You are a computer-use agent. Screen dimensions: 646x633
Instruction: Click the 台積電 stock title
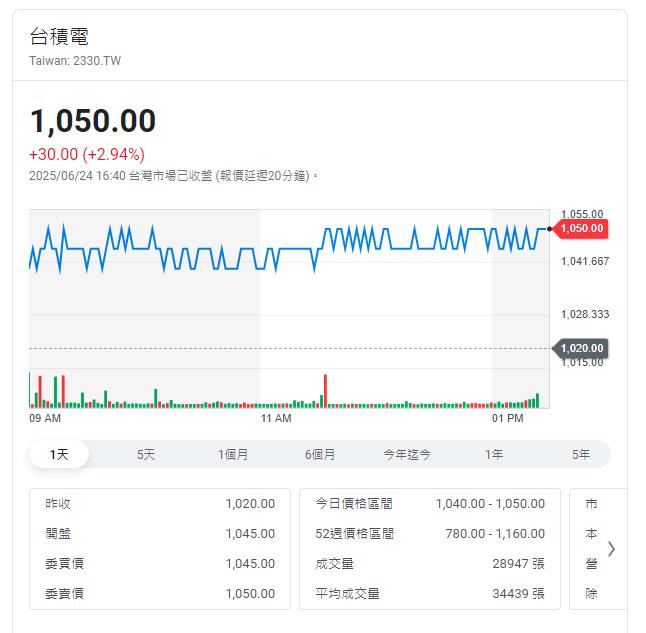[x=59, y=36]
